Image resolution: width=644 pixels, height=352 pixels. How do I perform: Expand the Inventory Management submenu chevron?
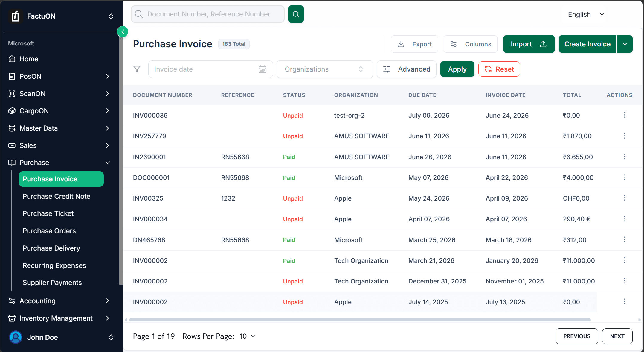[x=108, y=318]
